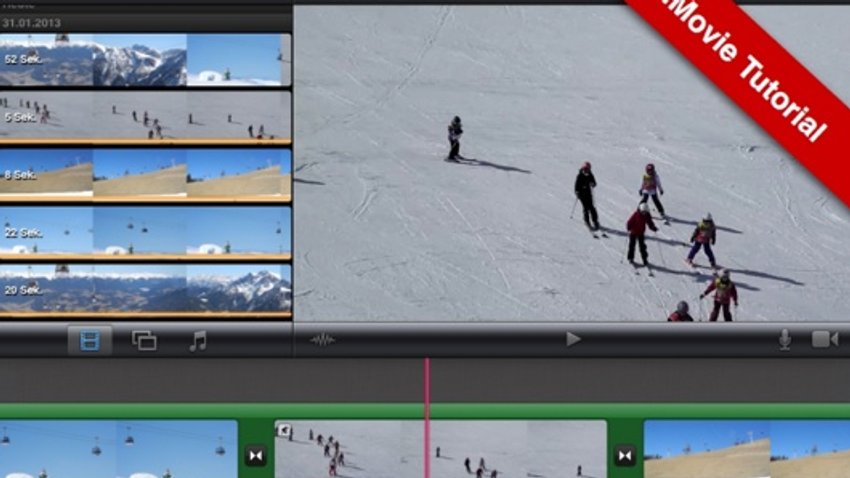
Task: Click the pink playhead marker
Action: [427, 417]
